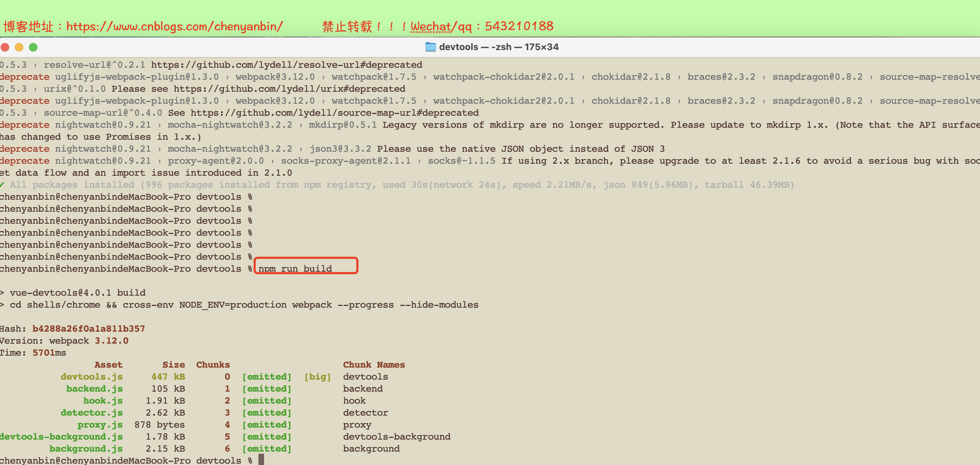Viewport: 980px width, 465px height.
Task: Click the green fullscreen window button
Action: [33, 47]
